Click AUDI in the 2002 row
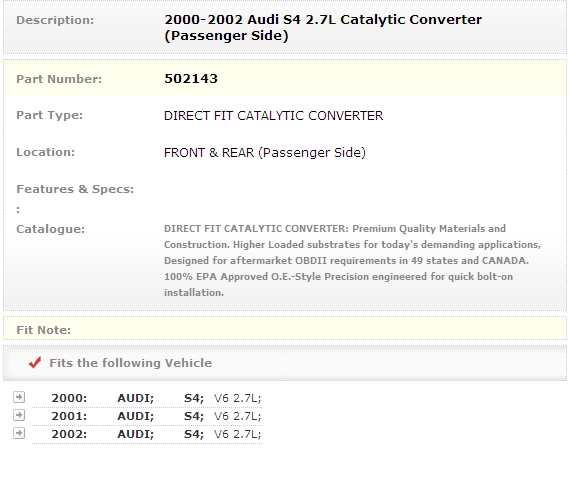This screenshot has width=570, height=487. coord(136,434)
